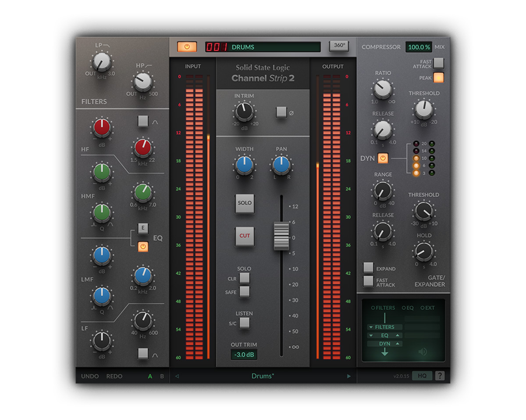This screenshot has height=420, width=526.
Task: Click UNDO in the bottom bar
Action: [89, 376]
